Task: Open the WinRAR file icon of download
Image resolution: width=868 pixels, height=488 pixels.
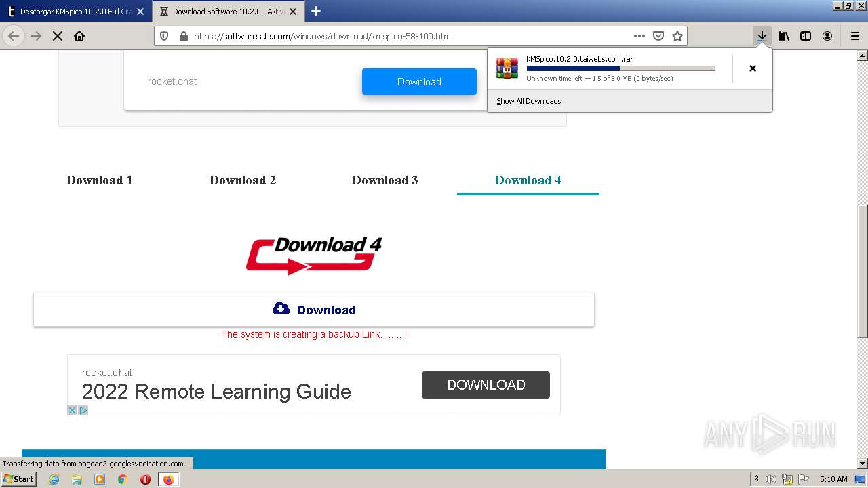Action: [x=507, y=68]
